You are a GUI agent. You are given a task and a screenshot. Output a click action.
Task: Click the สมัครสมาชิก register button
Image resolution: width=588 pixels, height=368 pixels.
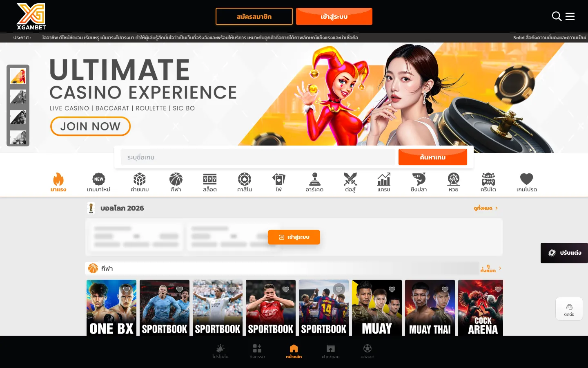pyautogui.click(x=254, y=16)
